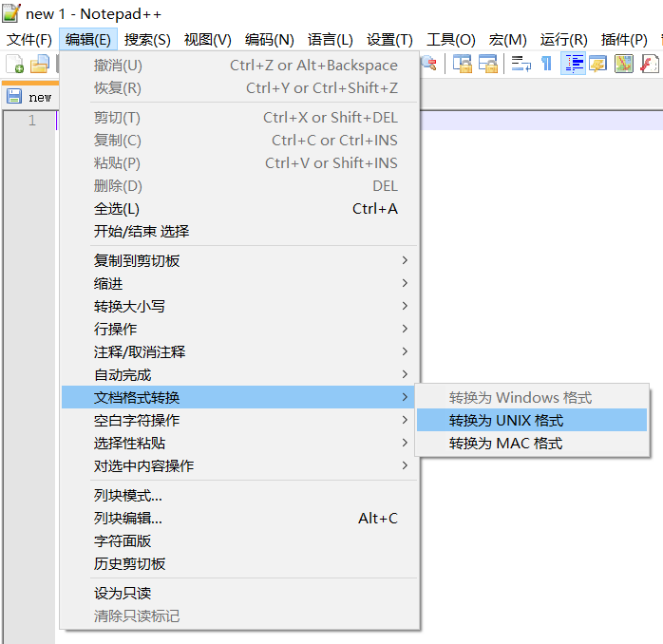
Task: Expand the 缩进 submenu
Action: point(240,283)
